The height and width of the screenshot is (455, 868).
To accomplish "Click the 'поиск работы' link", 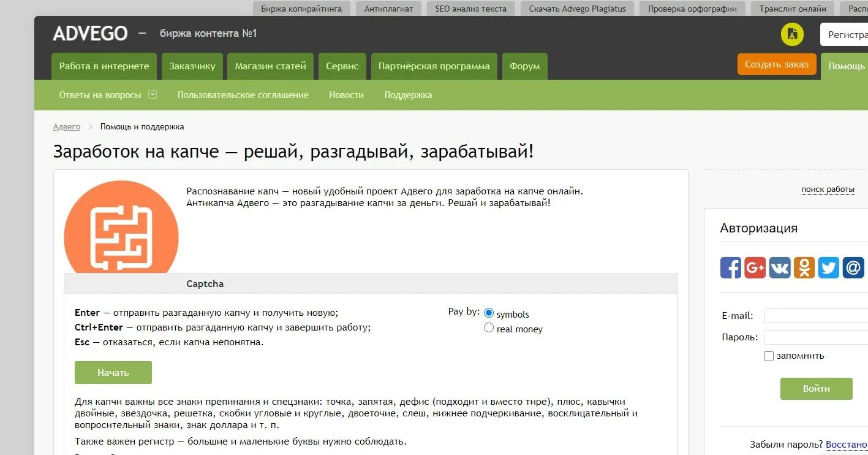I will tap(828, 189).
